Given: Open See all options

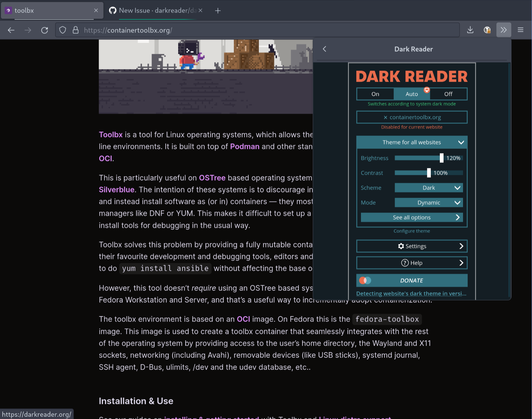Looking at the screenshot, I should pos(412,217).
